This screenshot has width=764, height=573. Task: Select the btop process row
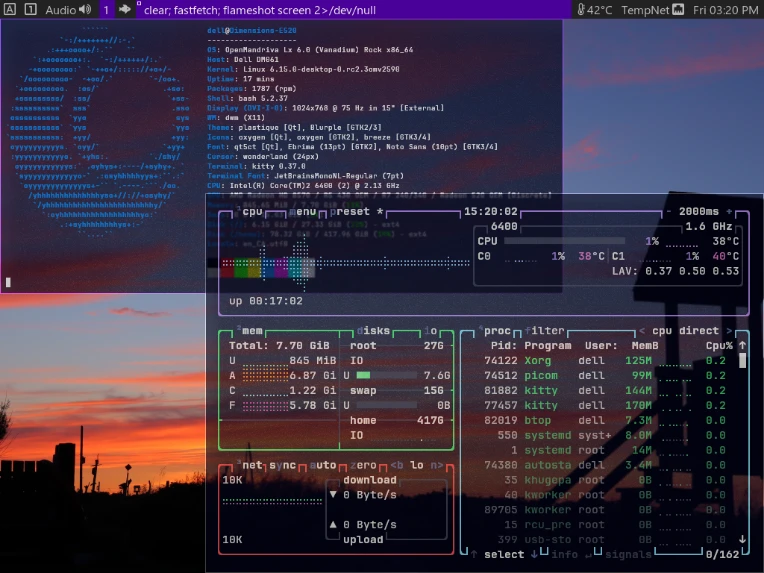point(605,420)
